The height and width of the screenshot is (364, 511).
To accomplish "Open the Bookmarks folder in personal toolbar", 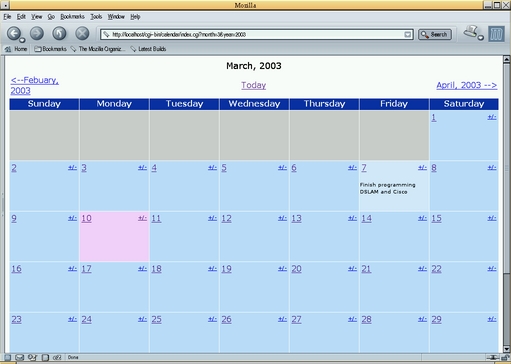I will [50, 49].
